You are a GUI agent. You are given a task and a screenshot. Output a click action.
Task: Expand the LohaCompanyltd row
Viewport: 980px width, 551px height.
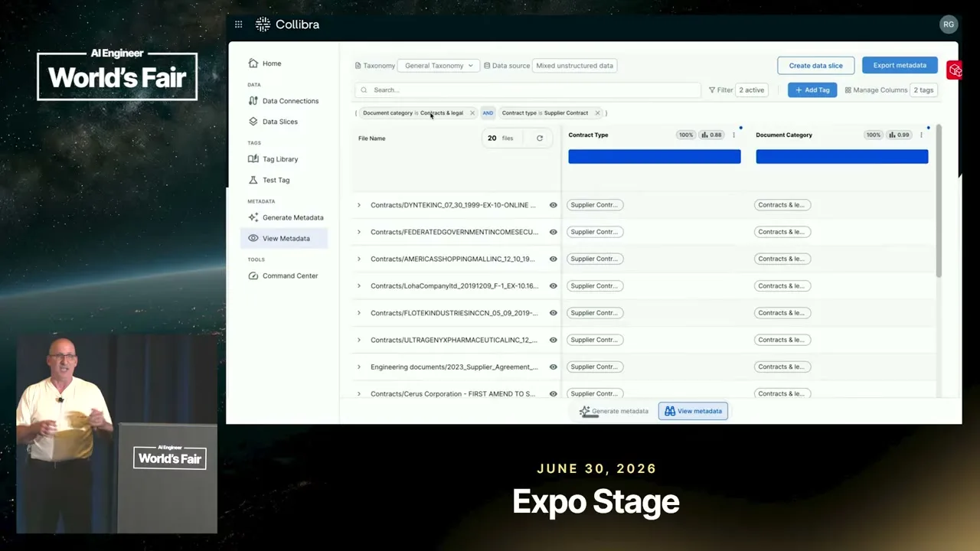358,285
